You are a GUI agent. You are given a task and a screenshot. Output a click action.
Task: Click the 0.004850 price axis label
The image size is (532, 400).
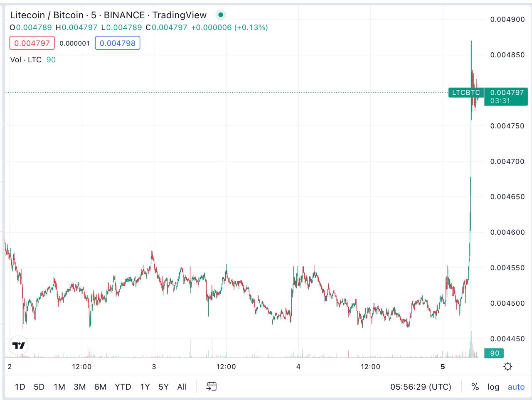coord(507,55)
